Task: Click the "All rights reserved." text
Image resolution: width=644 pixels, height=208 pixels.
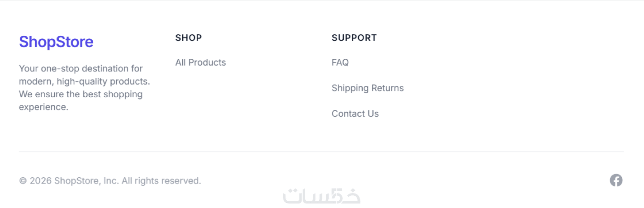Action: point(161,181)
